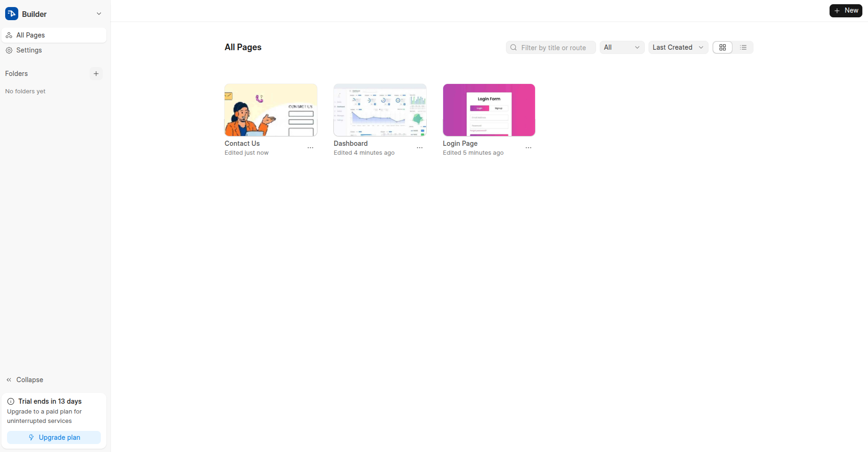Screen dimensions: 868x452
Task: Open the Login Page thumbnail
Action: coord(489,110)
